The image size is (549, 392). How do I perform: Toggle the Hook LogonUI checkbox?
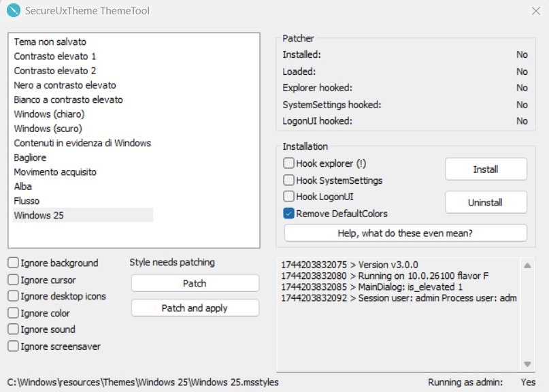pyautogui.click(x=289, y=197)
